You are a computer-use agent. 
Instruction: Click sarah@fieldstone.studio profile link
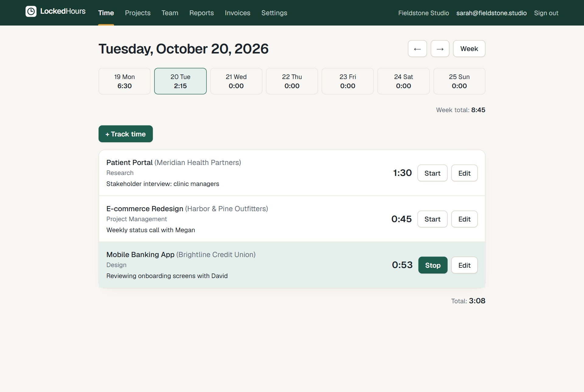point(491,13)
